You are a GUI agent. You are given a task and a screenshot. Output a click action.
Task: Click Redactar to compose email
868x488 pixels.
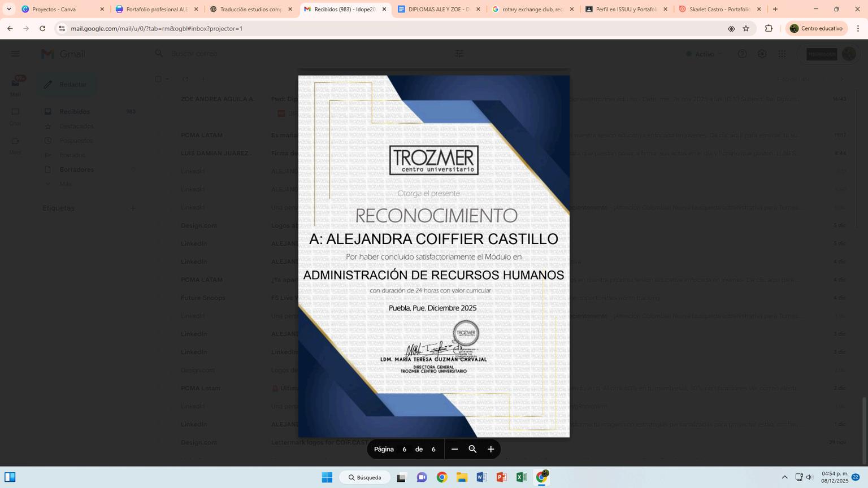67,84
